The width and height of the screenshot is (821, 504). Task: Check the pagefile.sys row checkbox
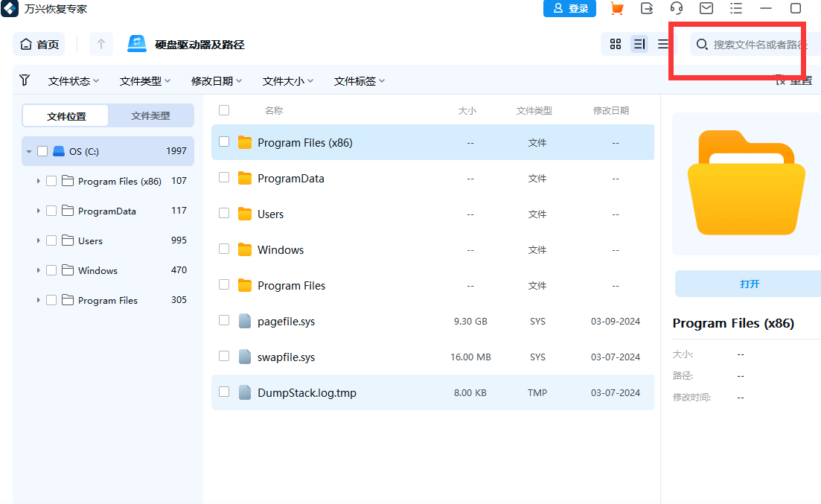coord(224,321)
